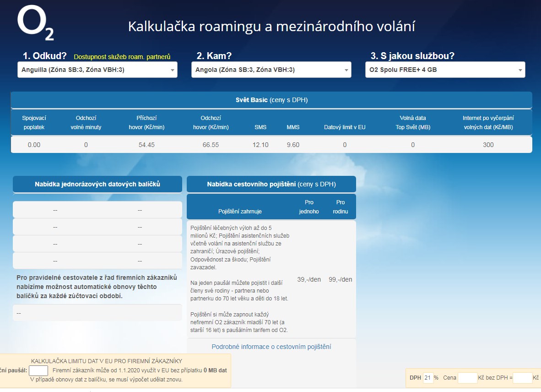Click the 'Kč bez DPH' result field

pos(522,378)
